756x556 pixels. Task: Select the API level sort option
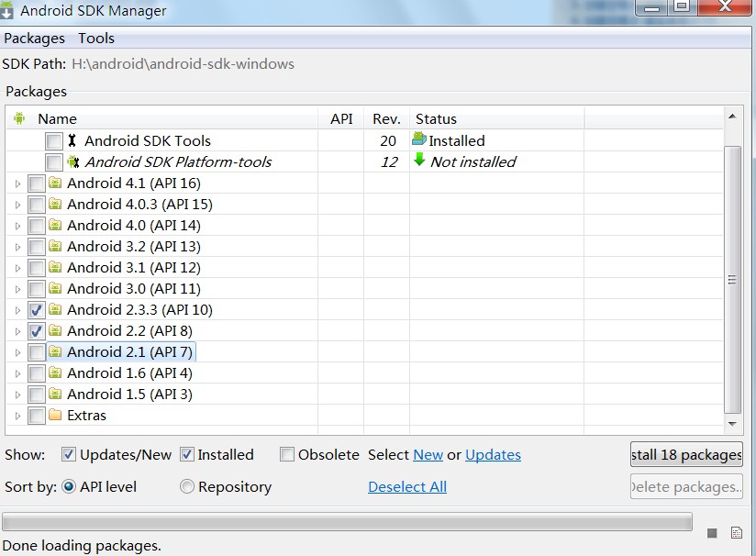[x=69, y=486]
